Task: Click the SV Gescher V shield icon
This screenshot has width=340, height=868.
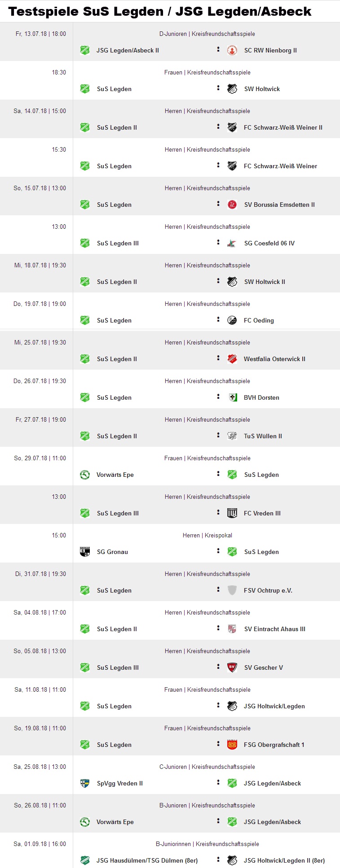Action: tap(232, 667)
